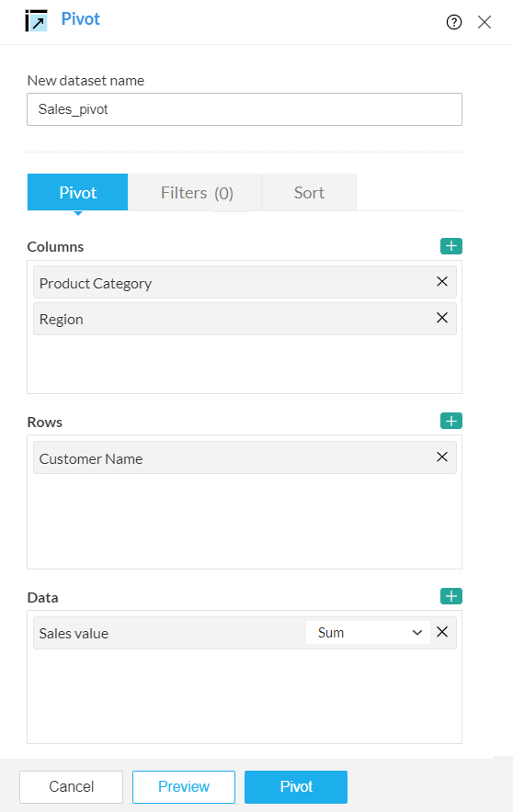
Task: Switch to the Filters (0) tab
Action: tap(195, 192)
